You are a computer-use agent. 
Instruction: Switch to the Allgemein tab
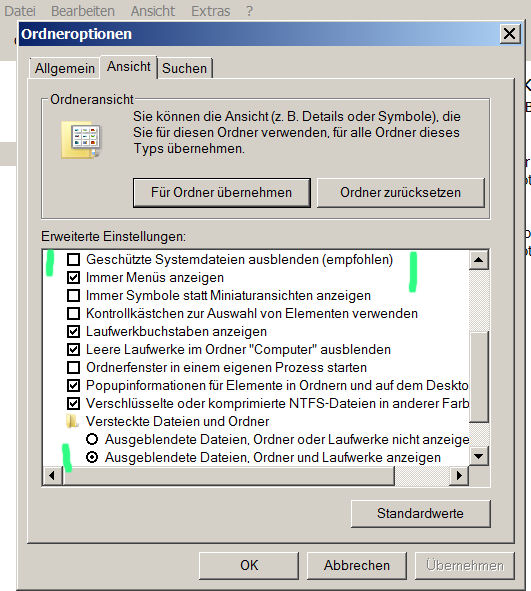coord(65,69)
